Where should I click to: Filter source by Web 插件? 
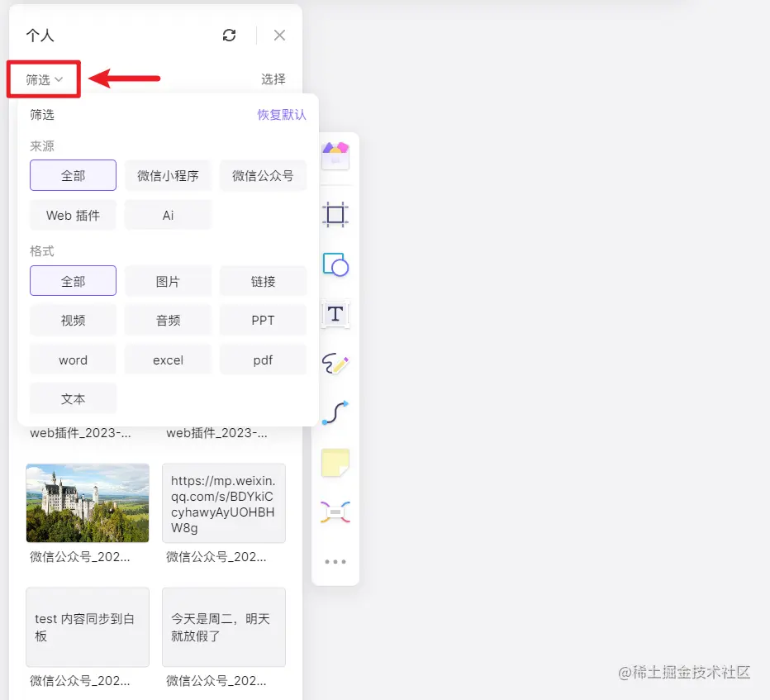(73, 215)
